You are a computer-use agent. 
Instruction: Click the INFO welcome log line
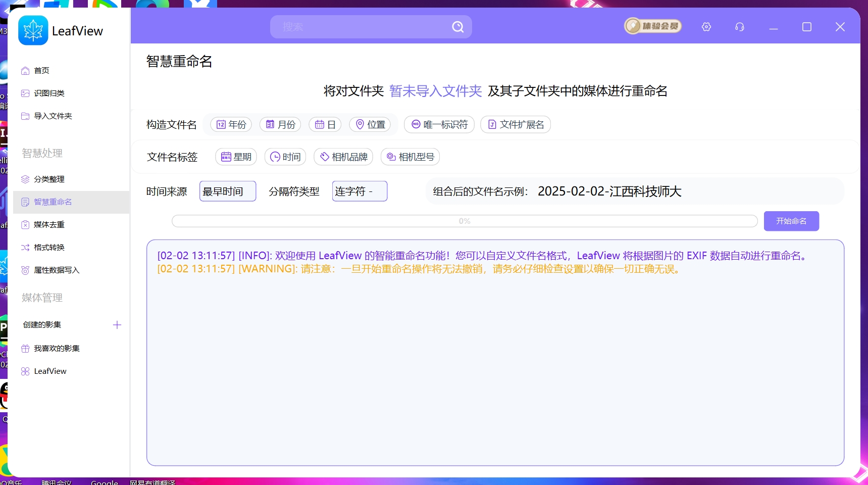484,256
